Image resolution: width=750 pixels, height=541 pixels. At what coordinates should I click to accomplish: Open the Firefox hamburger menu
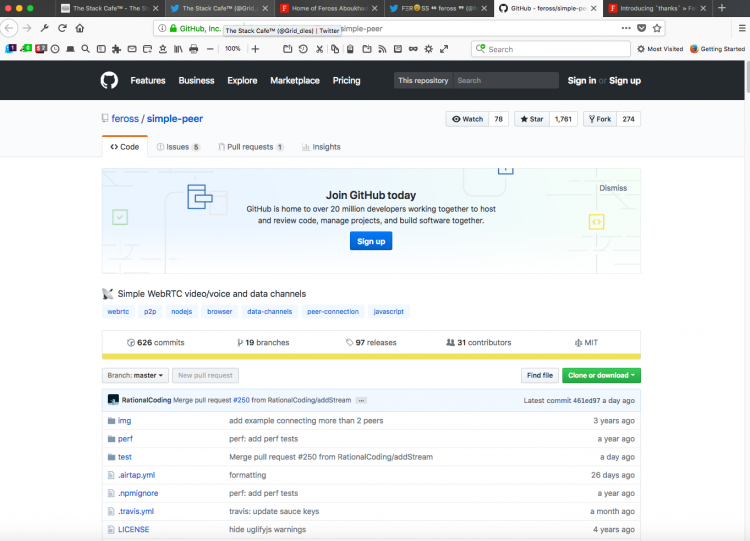tap(742, 28)
